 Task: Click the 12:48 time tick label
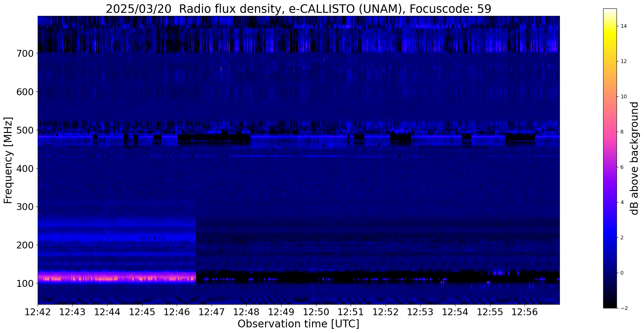(247, 312)
